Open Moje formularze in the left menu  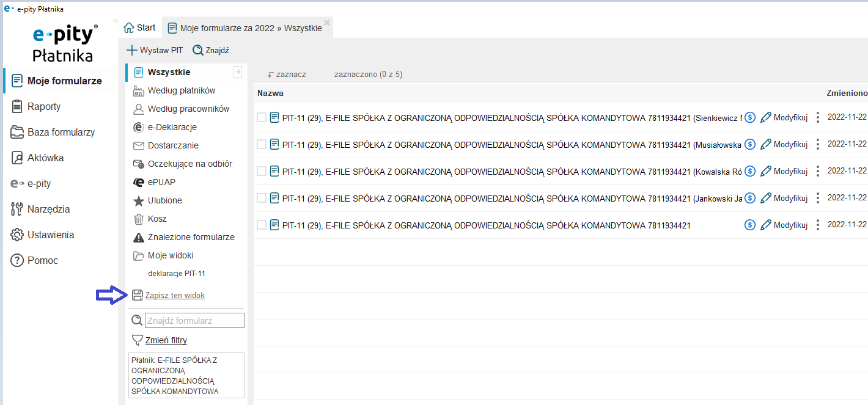[x=56, y=81]
